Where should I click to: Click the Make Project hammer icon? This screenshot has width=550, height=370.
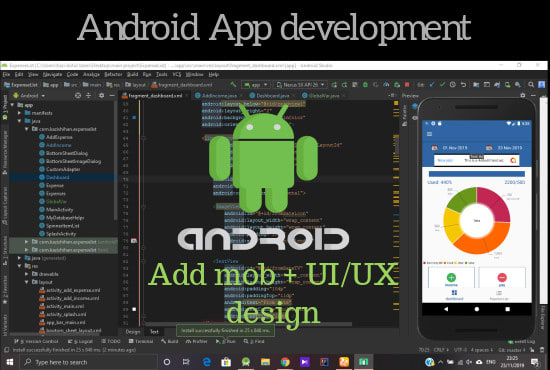point(233,85)
